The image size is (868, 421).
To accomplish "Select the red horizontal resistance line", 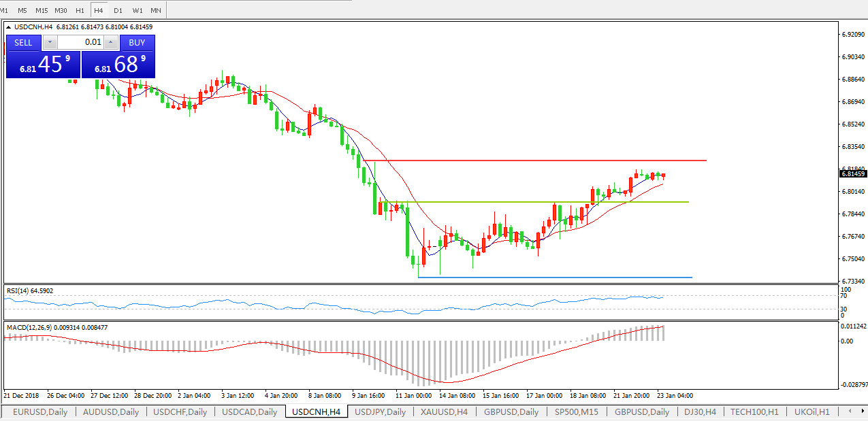I will [545, 161].
